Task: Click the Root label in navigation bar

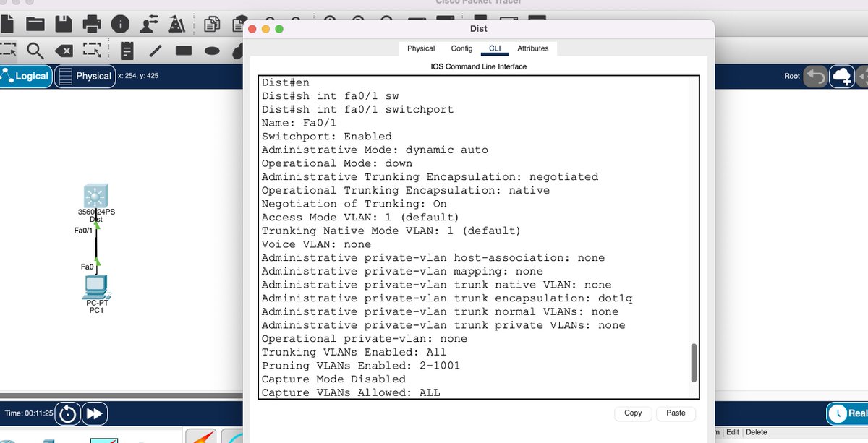Action: (792, 76)
